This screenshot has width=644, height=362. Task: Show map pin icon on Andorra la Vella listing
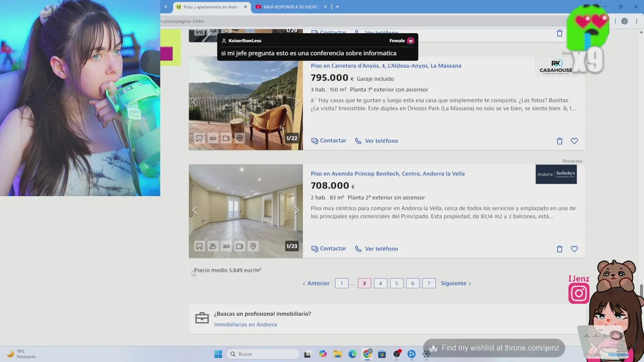[253, 246]
